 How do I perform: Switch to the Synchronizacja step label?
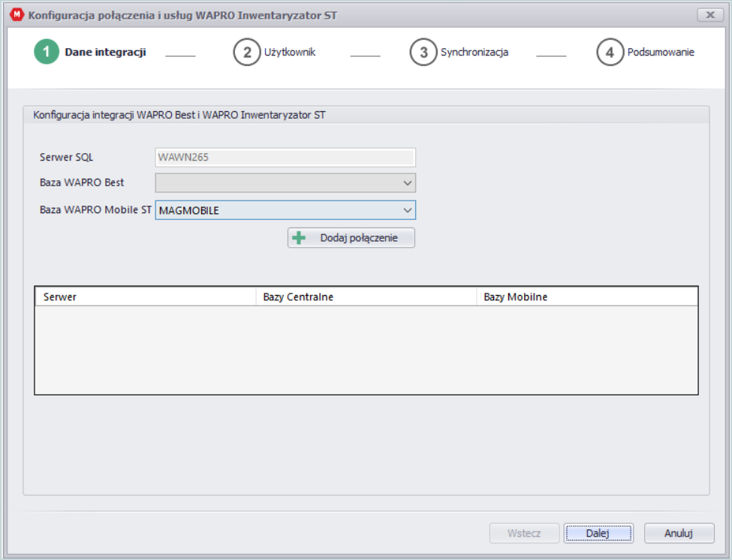[474, 52]
